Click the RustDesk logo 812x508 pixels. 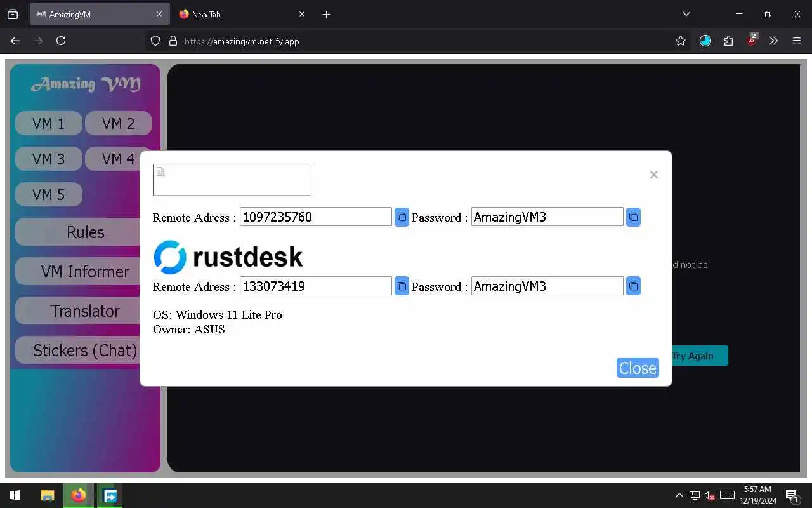tap(228, 257)
